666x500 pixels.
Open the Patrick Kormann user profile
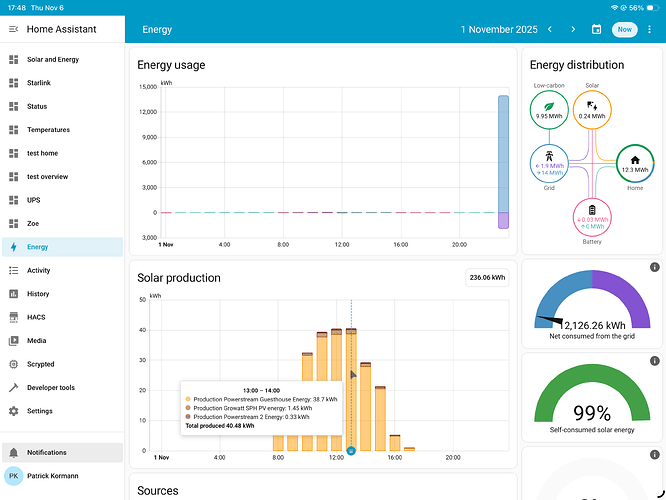[55, 477]
